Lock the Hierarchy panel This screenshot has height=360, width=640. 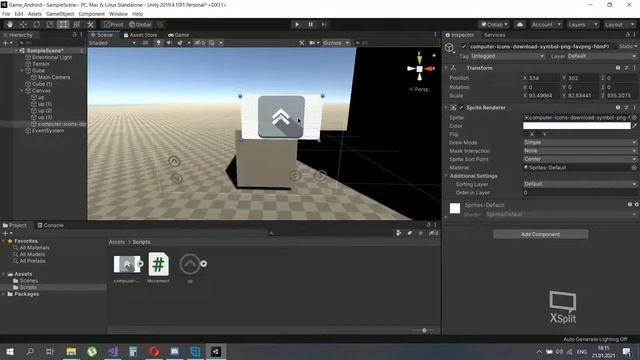tap(74, 35)
